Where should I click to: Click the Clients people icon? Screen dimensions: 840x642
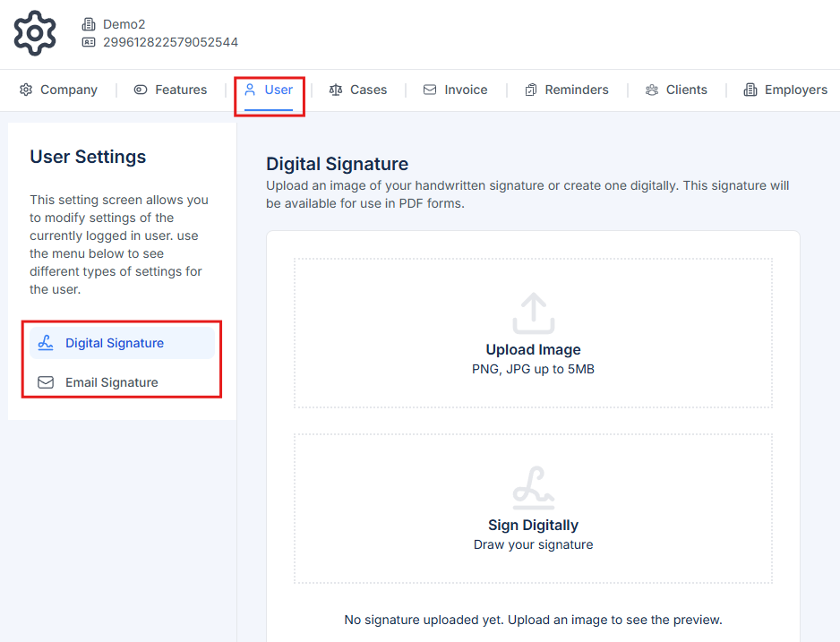(652, 90)
